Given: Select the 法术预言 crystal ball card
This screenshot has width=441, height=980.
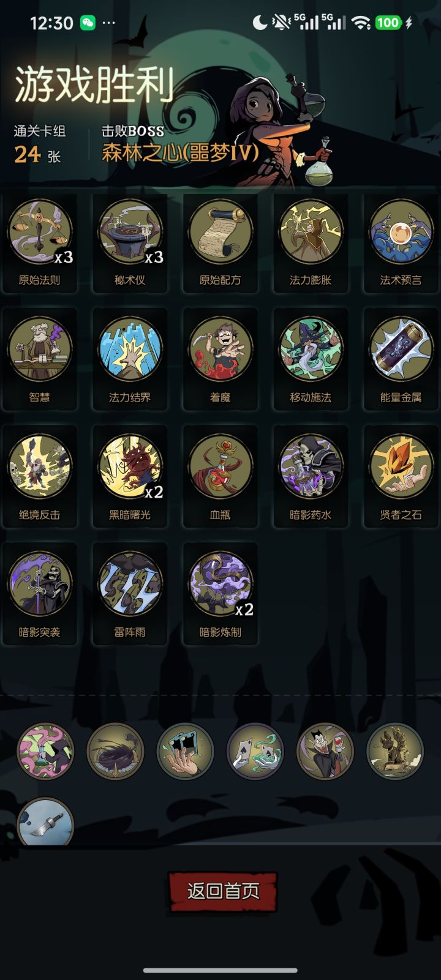Looking at the screenshot, I should coord(401,244).
